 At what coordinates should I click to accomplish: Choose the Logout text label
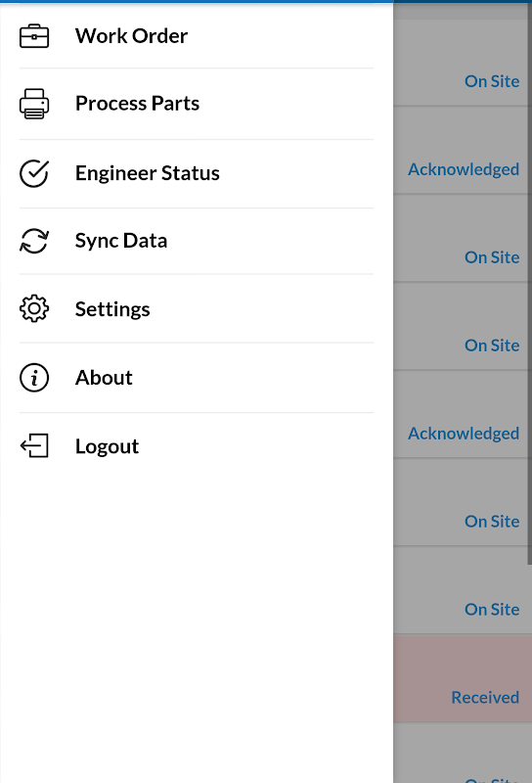pyautogui.click(x=107, y=446)
